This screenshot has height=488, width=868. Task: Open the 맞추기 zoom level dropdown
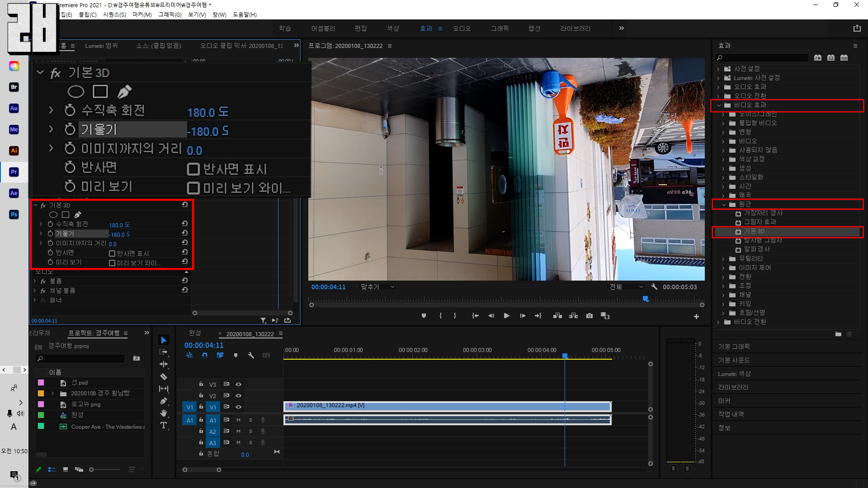pyautogui.click(x=378, y=287)
